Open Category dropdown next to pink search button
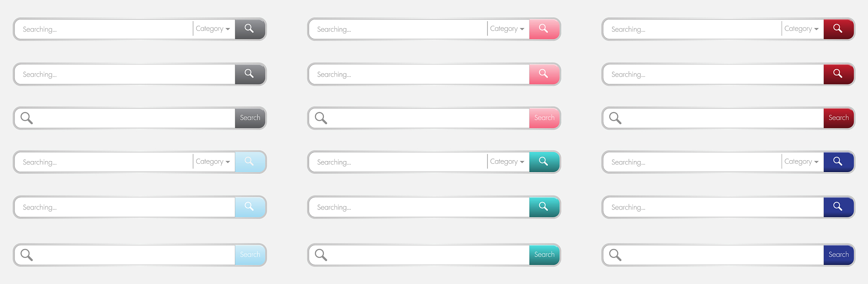868x284 pixels. point(507,29)
